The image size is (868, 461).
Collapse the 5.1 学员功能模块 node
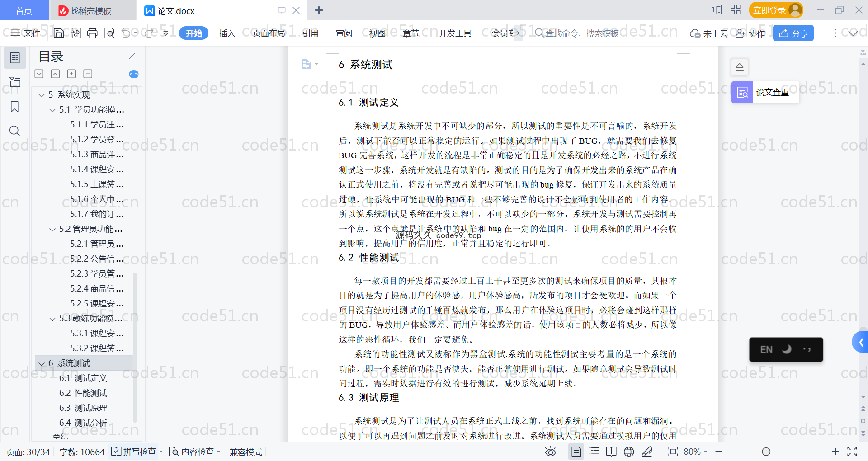(x=52, y=110)
